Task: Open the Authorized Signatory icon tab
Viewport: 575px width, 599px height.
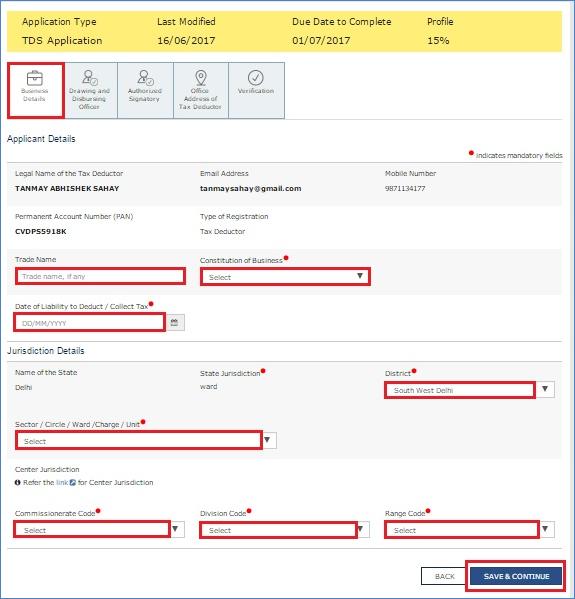Action: click(145, 91)
